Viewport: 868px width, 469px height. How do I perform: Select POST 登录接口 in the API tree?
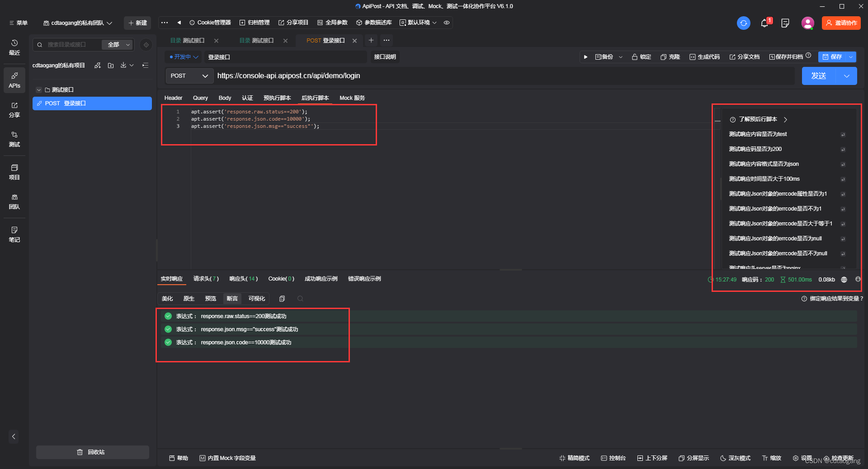tap(92, 103)
